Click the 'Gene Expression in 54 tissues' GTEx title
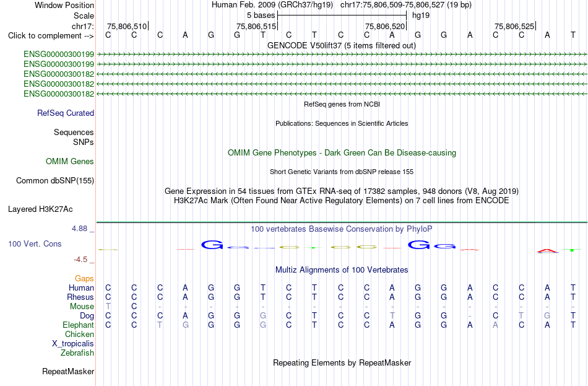This screenshot has height=386, width=588. coord(342,191)
